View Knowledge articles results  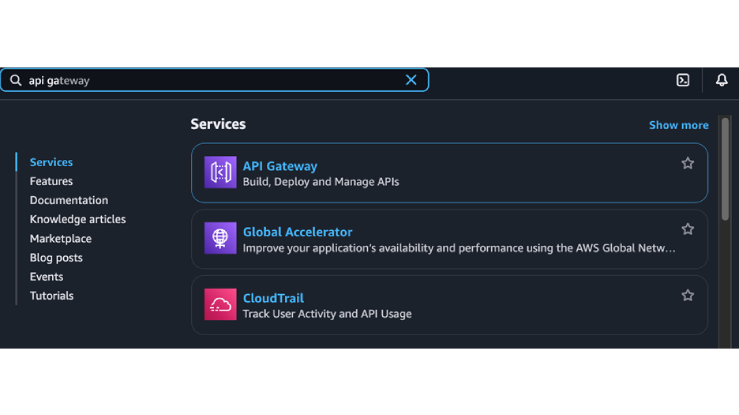(78, 219)
